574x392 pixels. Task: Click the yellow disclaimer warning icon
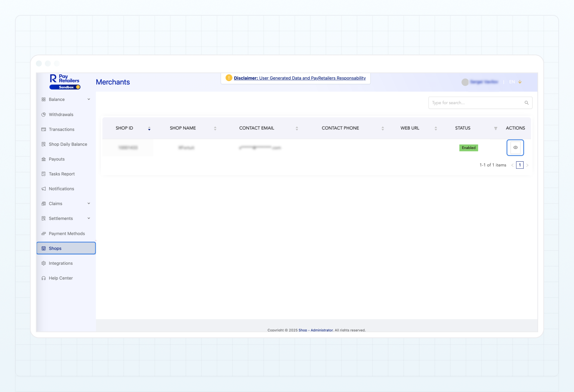click(x=229, y=78)
